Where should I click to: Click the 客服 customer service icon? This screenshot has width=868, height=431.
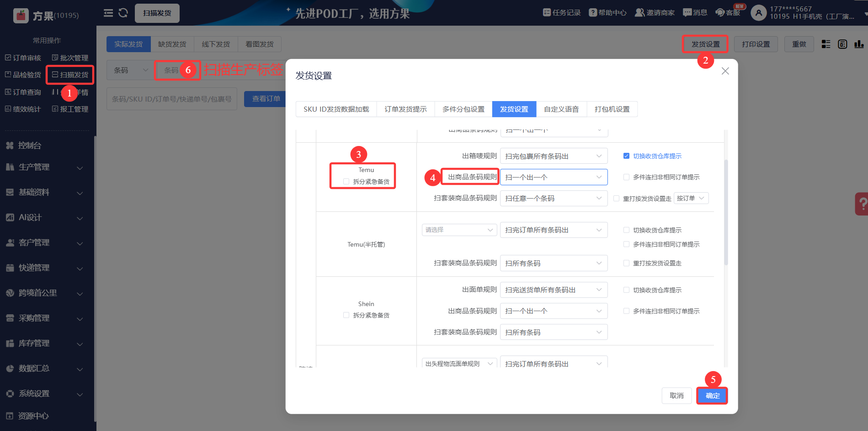pos(720,12)
